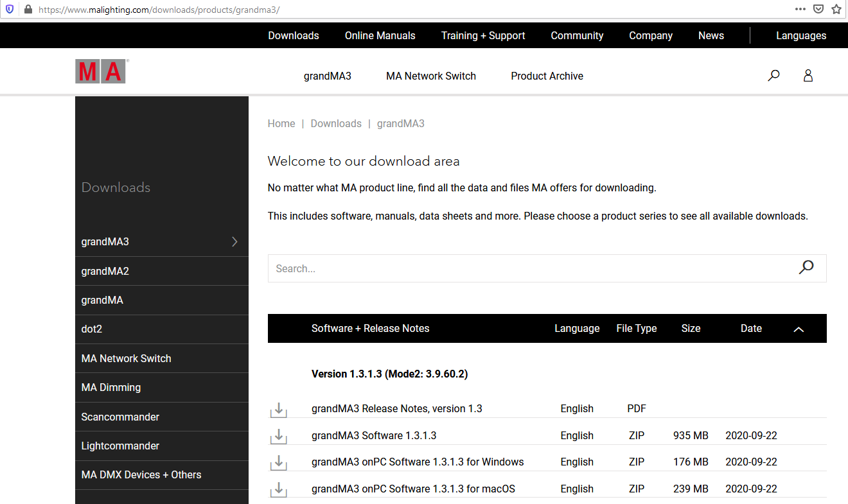
Task: Click the File Type column header
Action: pyautogui.click(x=637, y=328)
